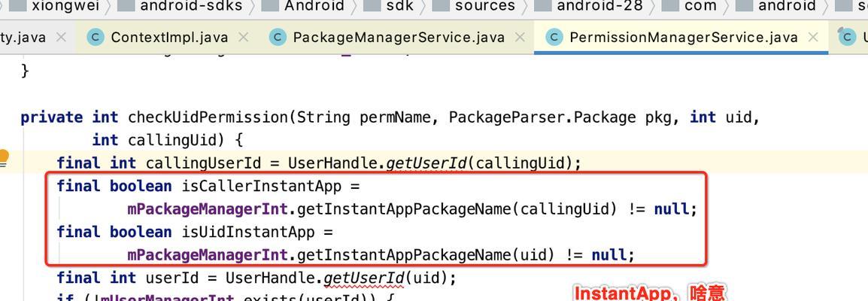Close the PermissionManagerService.java tab

click(812, 37)
